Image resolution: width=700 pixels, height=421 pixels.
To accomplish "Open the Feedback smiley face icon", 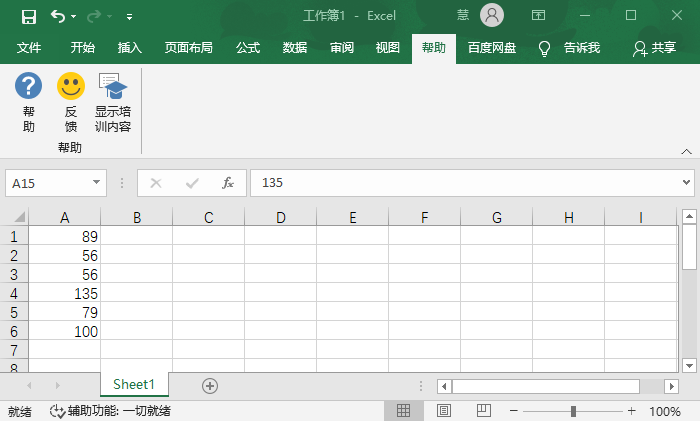I will coord(71,86).
